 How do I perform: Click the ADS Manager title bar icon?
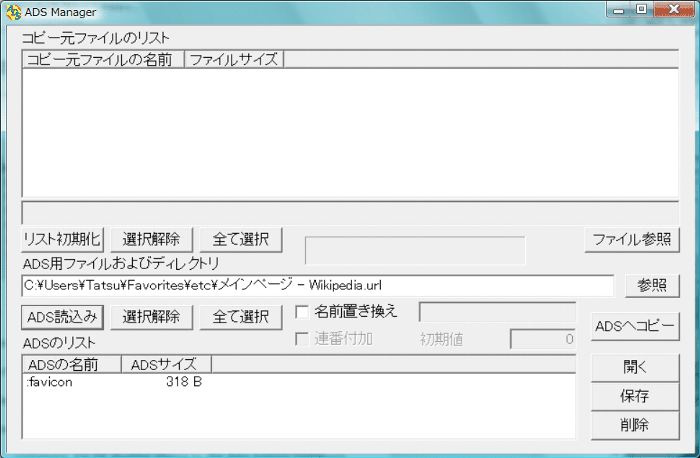[x=13, y=12]
